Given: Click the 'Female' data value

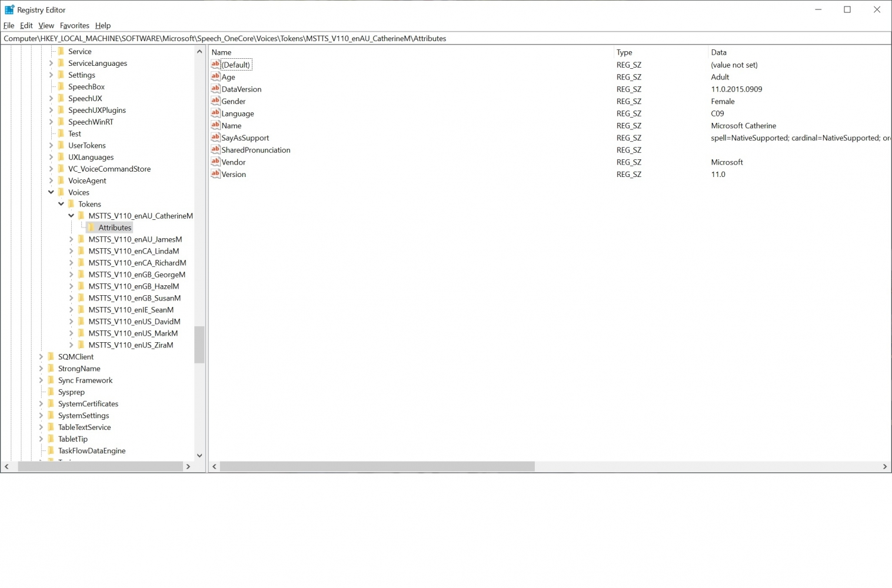Looking at the screenshot, I should [x=723, y=101].
